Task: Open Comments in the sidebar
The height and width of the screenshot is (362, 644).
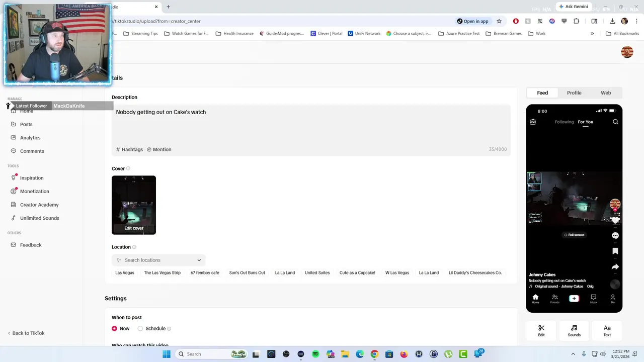Action: tap(32, 151)
